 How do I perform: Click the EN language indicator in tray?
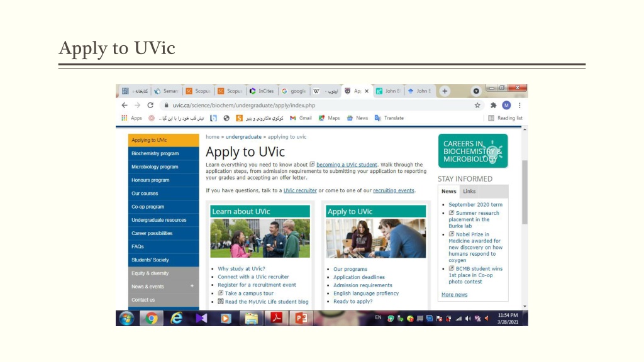(378, 317)
